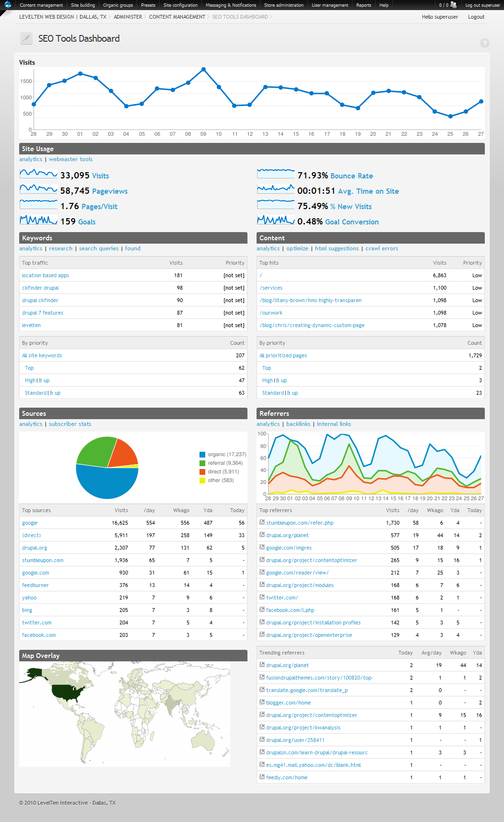Open backlinks link in Referrers section
This screenshot has width=504, height=822.
tap(298, 424)
